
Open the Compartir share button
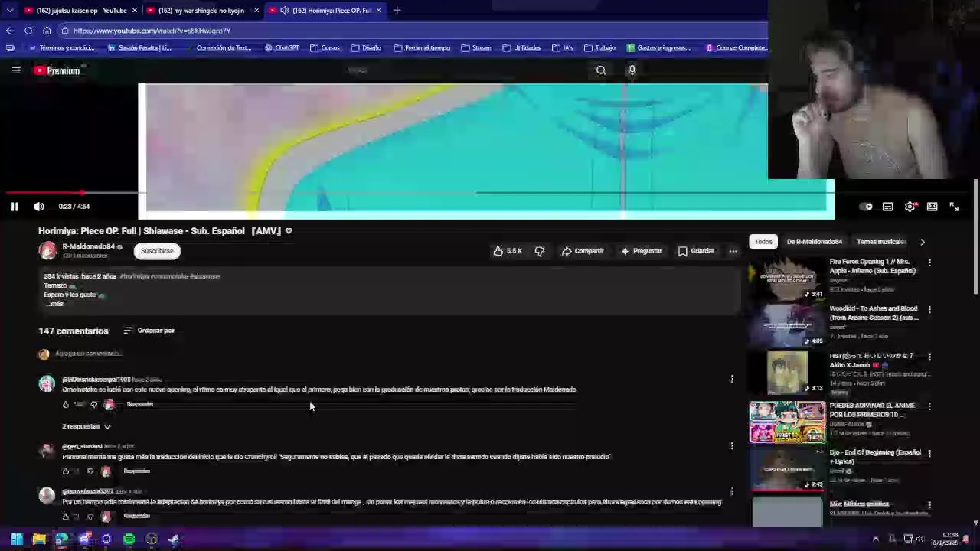pos(583,251)
